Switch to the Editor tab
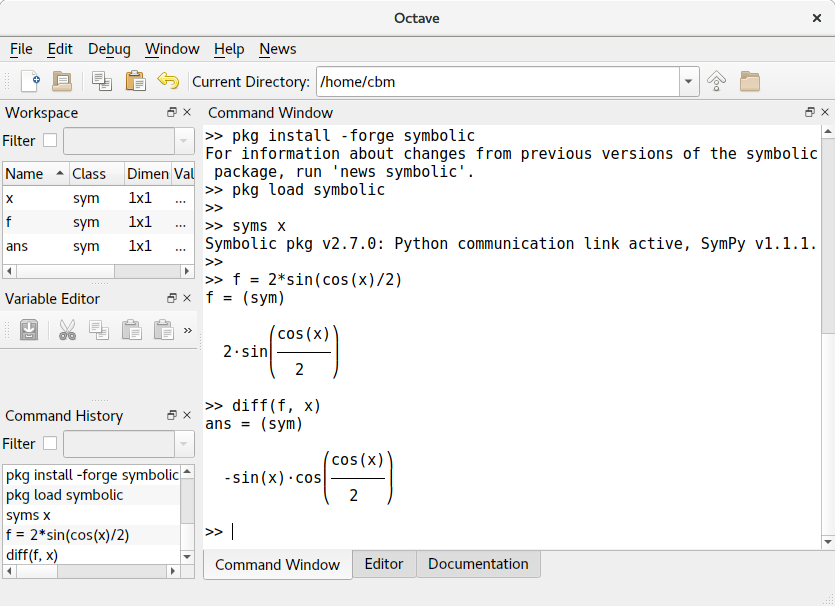 (384, 564)
